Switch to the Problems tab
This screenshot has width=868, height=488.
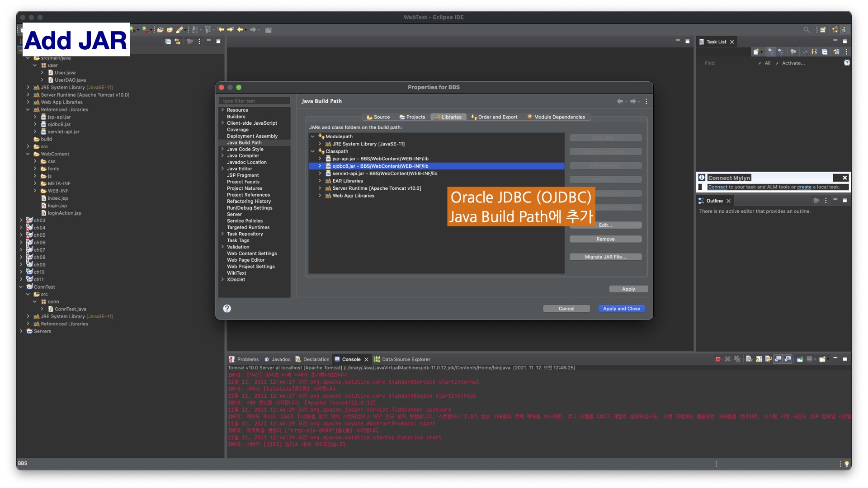coord(244,360)
